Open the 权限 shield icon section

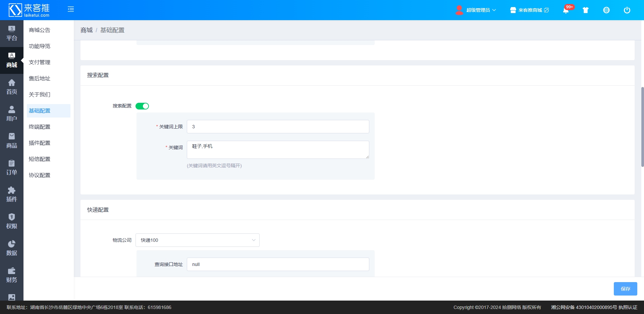coord(12,221)
